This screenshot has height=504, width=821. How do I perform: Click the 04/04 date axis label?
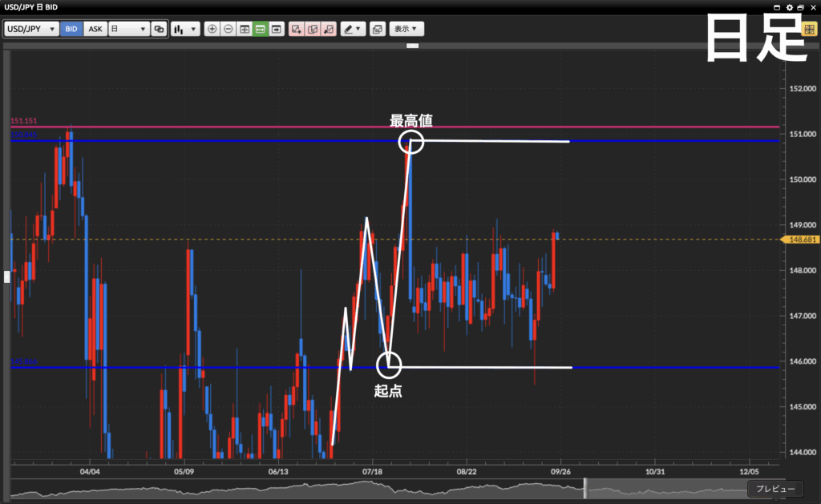(x=90, y=472)
